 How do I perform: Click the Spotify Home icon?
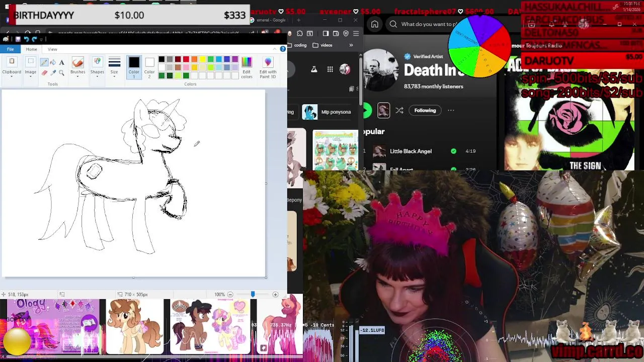pyautogui.click(x=375, y=24)
